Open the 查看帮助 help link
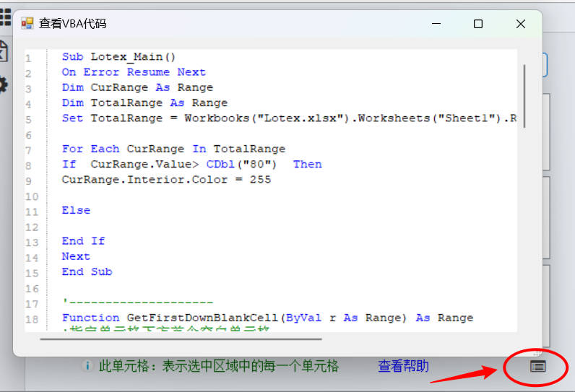The width and height of the screenshot is (575, 392). pyautogui.click(x=403, y=366)
